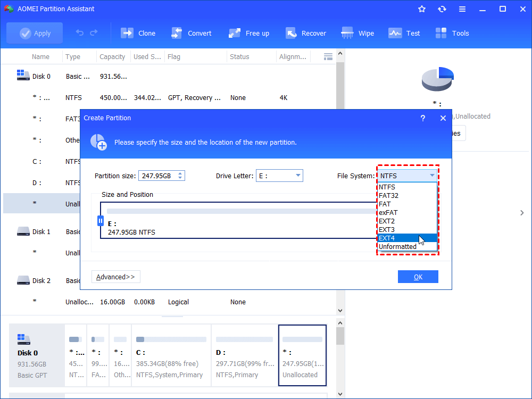Click the Apply button
This screenshot has height=399, width=532.
[x=34, y=33]
